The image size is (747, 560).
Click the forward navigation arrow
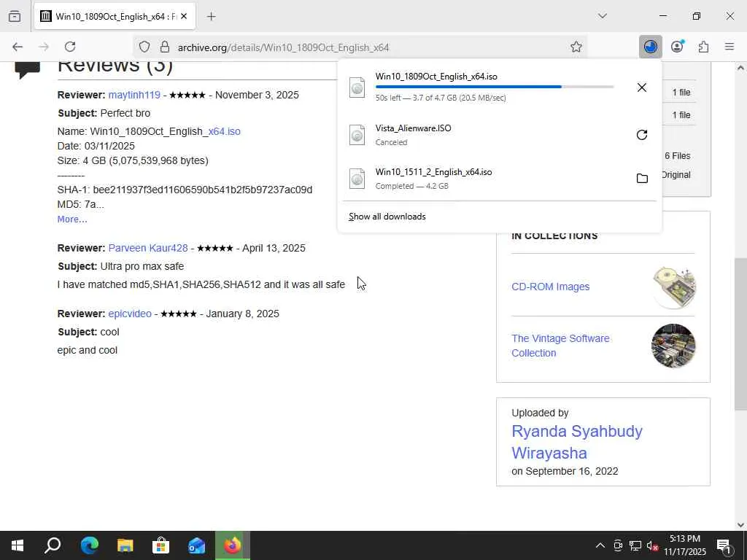coord(44,47)
